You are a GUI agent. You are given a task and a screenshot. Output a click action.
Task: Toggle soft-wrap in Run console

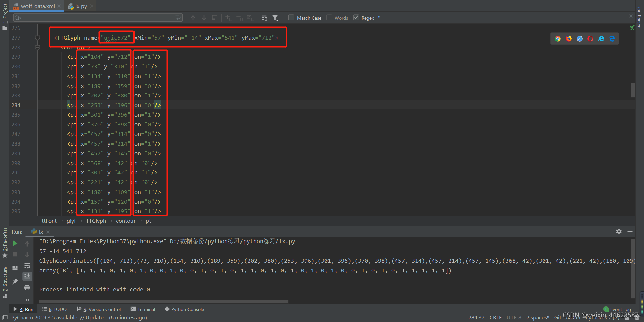click(27, 266)
